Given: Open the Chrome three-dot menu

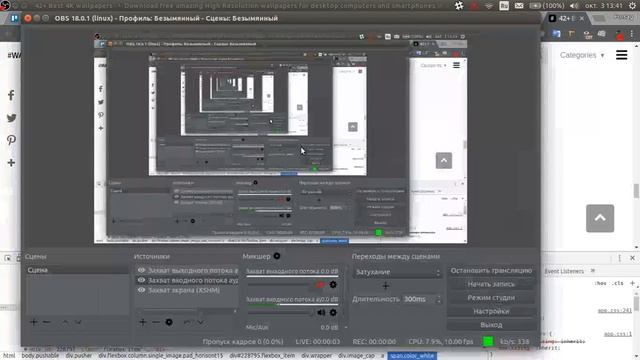Looking at the screenshot, I should [x=632, y=34].
